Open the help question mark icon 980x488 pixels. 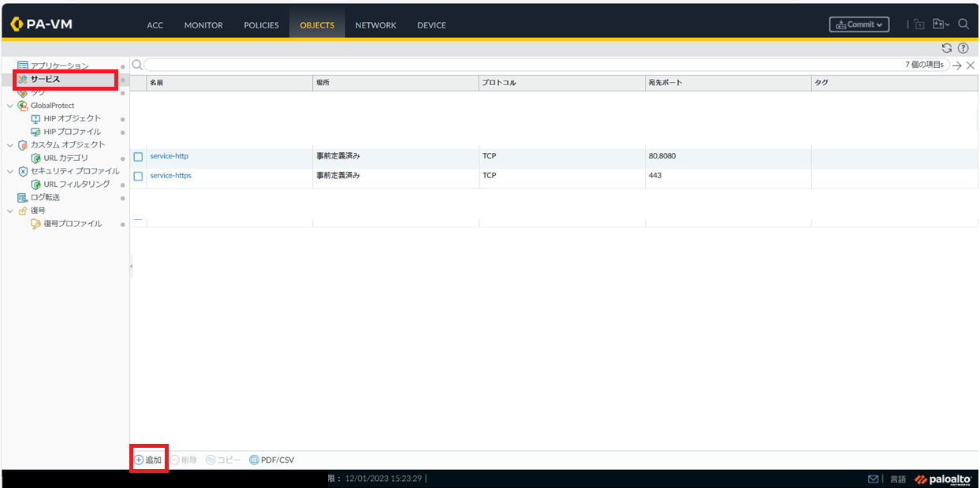coord(963,48)
